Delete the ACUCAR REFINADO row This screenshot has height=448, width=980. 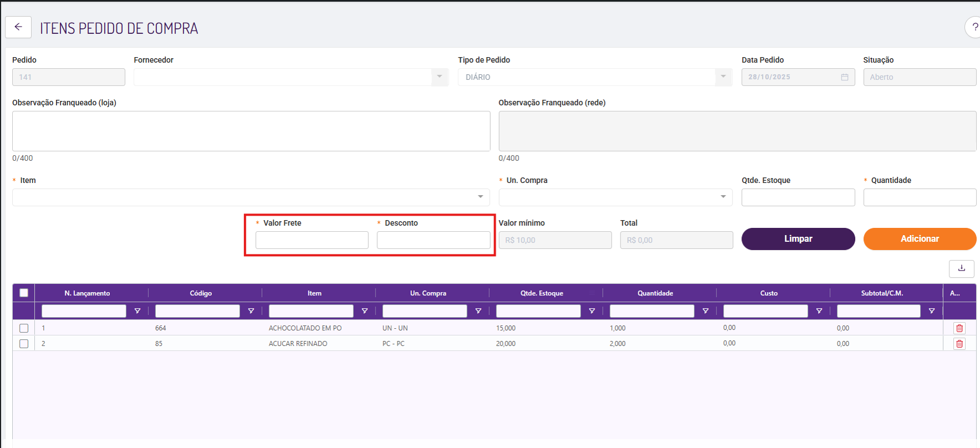point(959,344)
